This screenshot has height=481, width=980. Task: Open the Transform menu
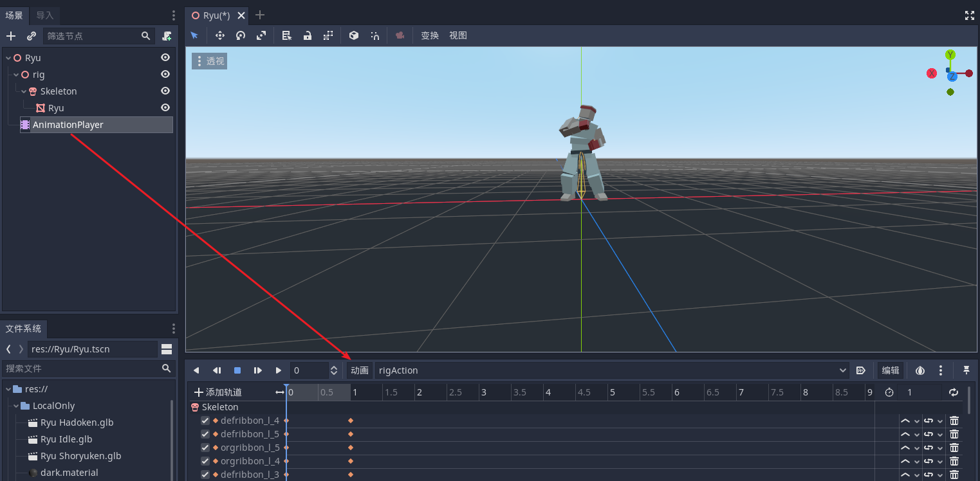click(x=430, y=35)
